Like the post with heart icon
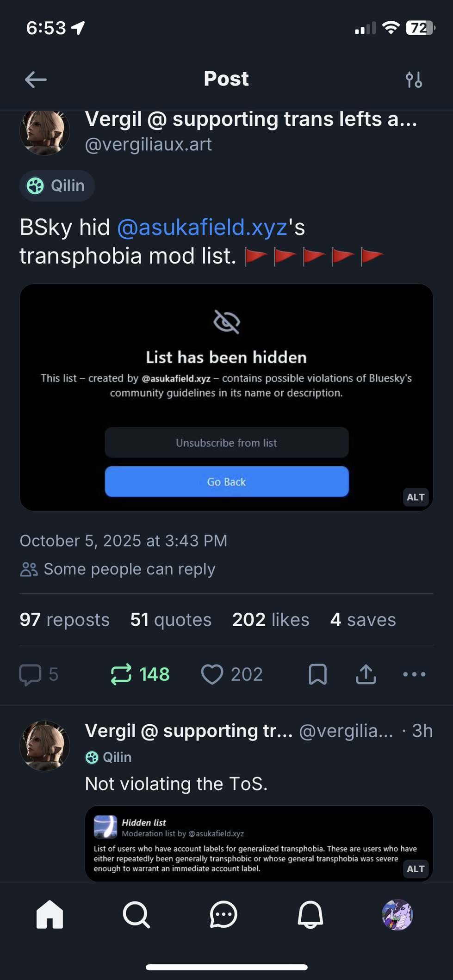453x980 pixels. pyautogui.click(x=212, y=674)
